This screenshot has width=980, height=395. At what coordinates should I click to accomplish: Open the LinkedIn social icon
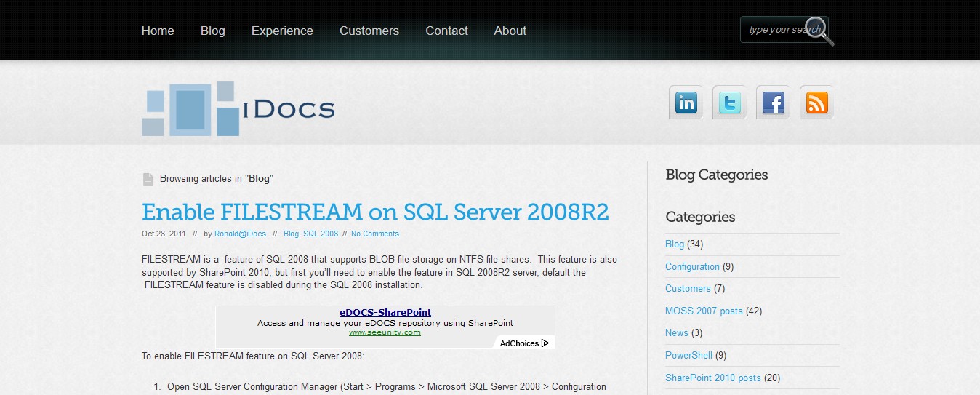686,103
